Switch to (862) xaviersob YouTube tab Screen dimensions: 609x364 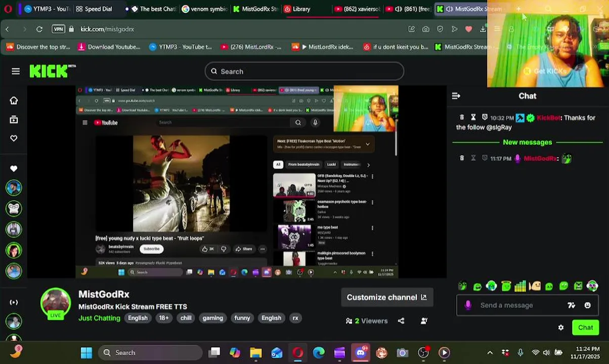point(357,9)
